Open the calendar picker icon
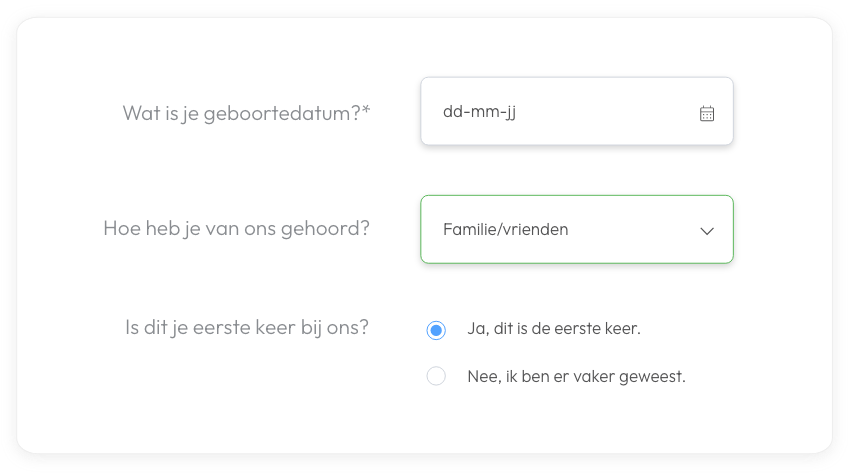The image size is (867, 475). 706,113
